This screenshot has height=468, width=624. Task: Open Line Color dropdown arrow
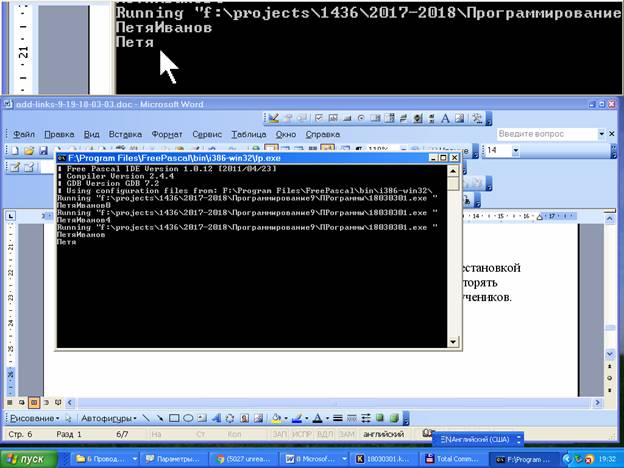click(x=306, y=418)
